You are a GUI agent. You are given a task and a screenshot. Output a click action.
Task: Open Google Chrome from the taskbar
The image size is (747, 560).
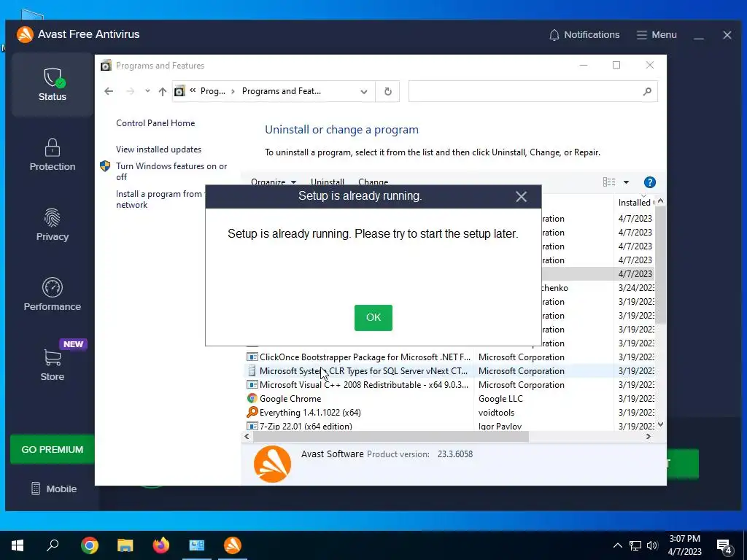tap(89, 545)
